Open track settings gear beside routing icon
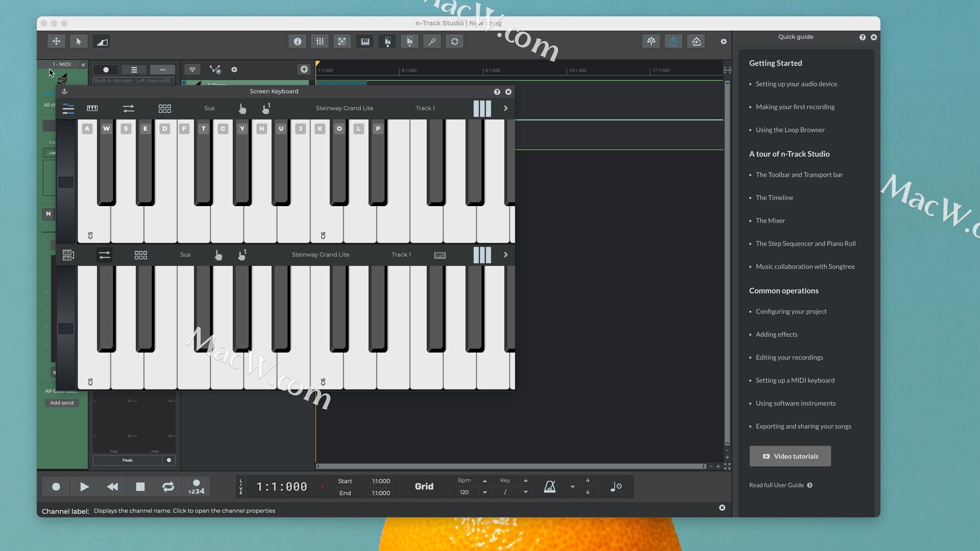 click(234, 69)
